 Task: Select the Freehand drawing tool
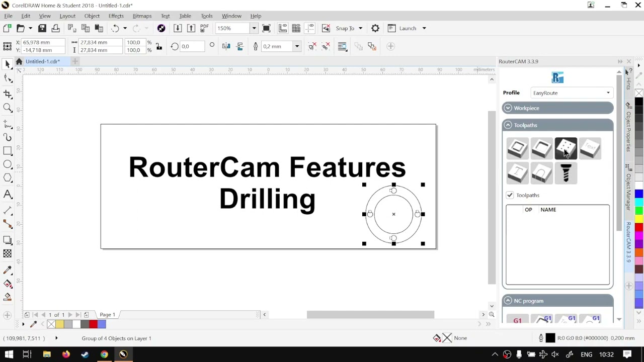pos(8,123)
